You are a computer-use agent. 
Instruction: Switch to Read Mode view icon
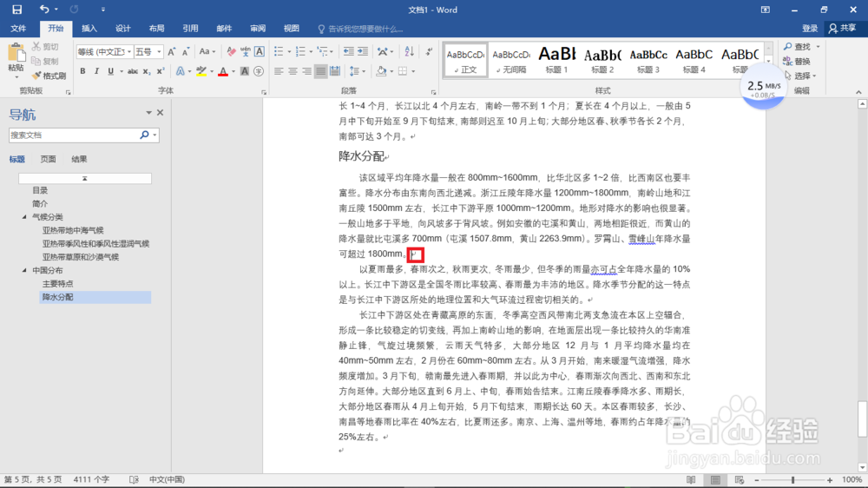[692, 479]
